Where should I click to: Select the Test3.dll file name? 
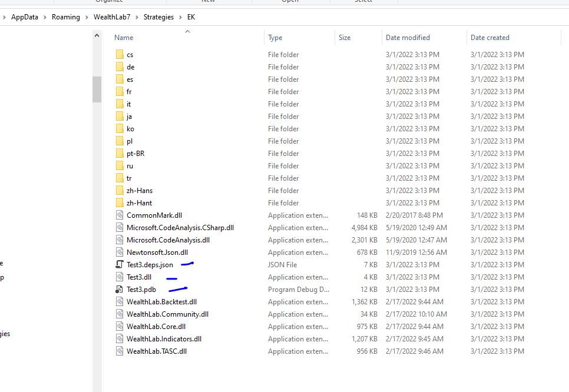139,277
